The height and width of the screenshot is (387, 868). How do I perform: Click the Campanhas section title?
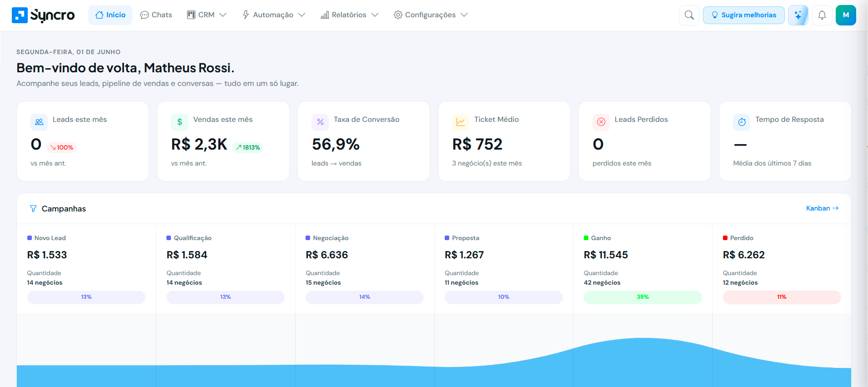64,209
